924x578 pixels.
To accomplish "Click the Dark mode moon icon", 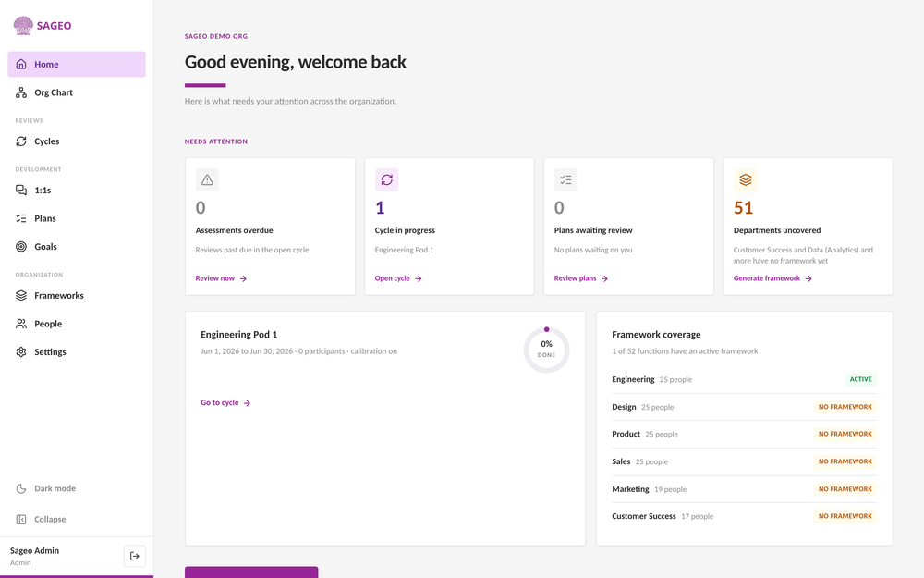I will coord(21,488).
